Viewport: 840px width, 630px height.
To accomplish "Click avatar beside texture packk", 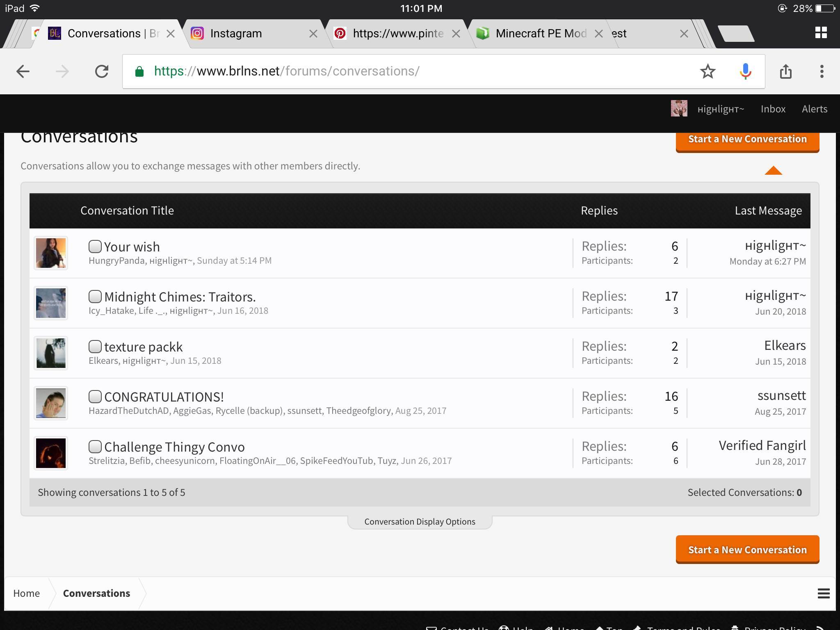I will [x=51, y=353].
